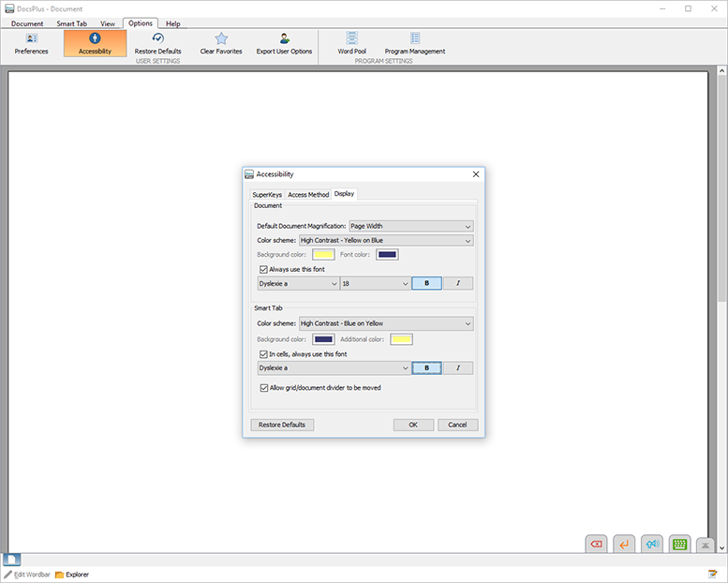This screenshot has width=728, height=583.
Task: Click the Restore Defaults button in dialog
Action: [x=282, y=425]
